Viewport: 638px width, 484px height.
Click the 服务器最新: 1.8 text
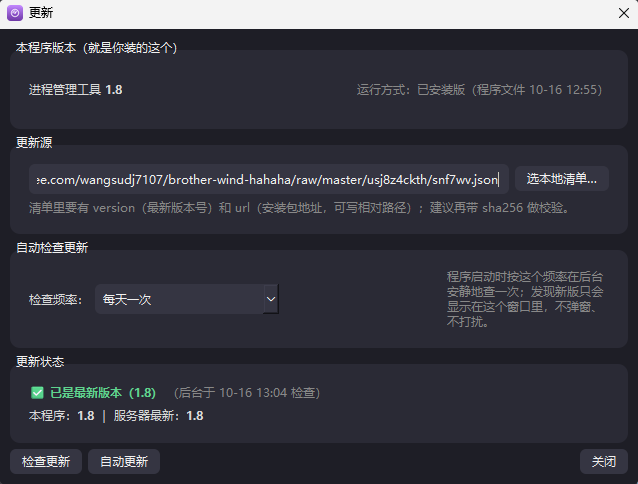[158, 416]
